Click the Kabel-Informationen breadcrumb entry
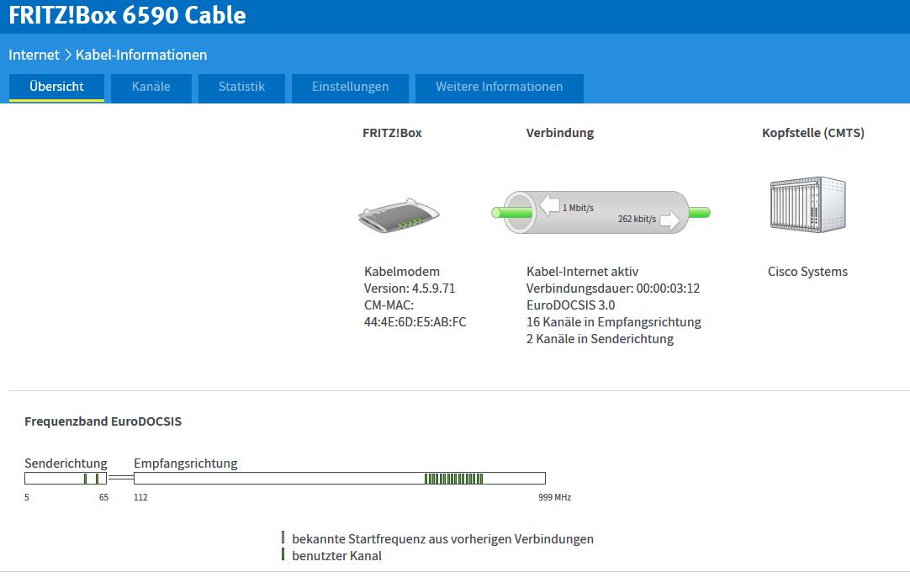 point(141,55)
